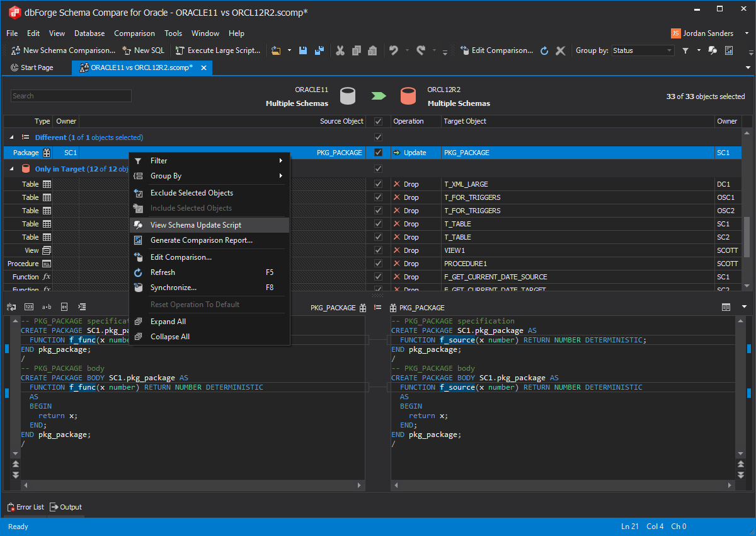756x536 pixels.
Task: Toggle the header select-all checkbox
Action: point(378,121)
